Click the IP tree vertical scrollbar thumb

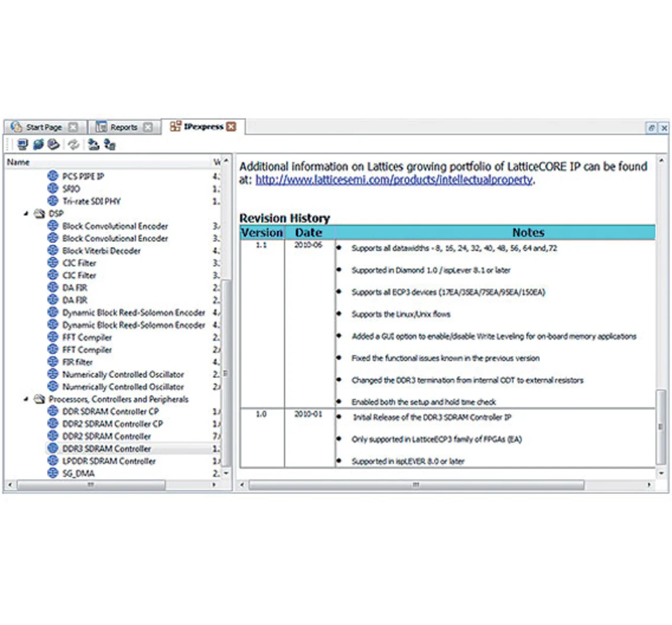(x=226, y=373)
